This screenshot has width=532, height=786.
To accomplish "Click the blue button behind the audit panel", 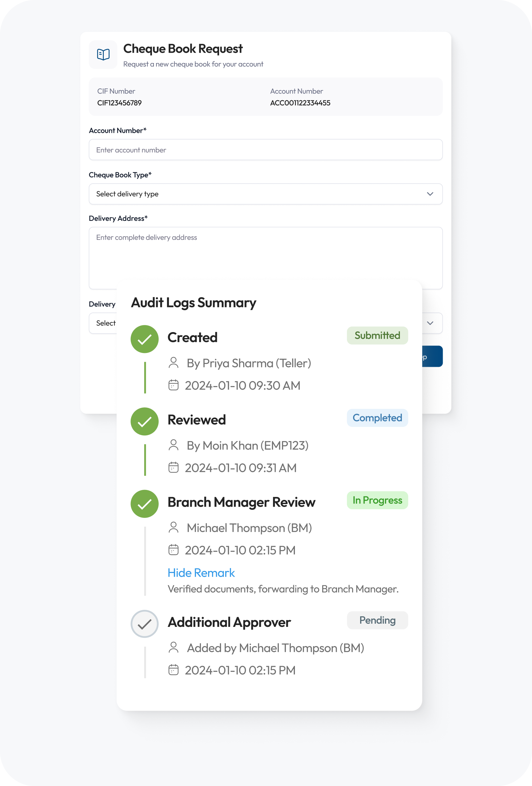I will 432,357.
